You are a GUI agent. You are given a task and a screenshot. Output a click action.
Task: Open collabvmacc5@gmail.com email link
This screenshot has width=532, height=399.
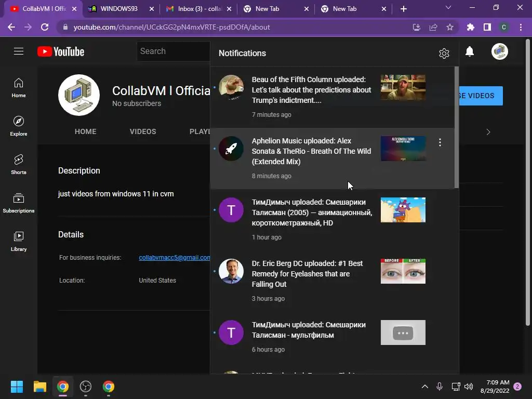[175, 258]
